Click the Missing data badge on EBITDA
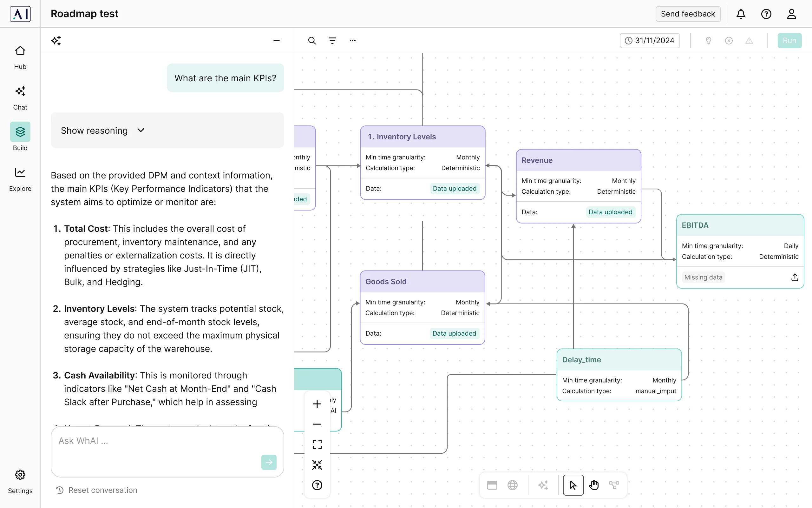This screenshot has width=812, height=508. (x=703, y=277)
